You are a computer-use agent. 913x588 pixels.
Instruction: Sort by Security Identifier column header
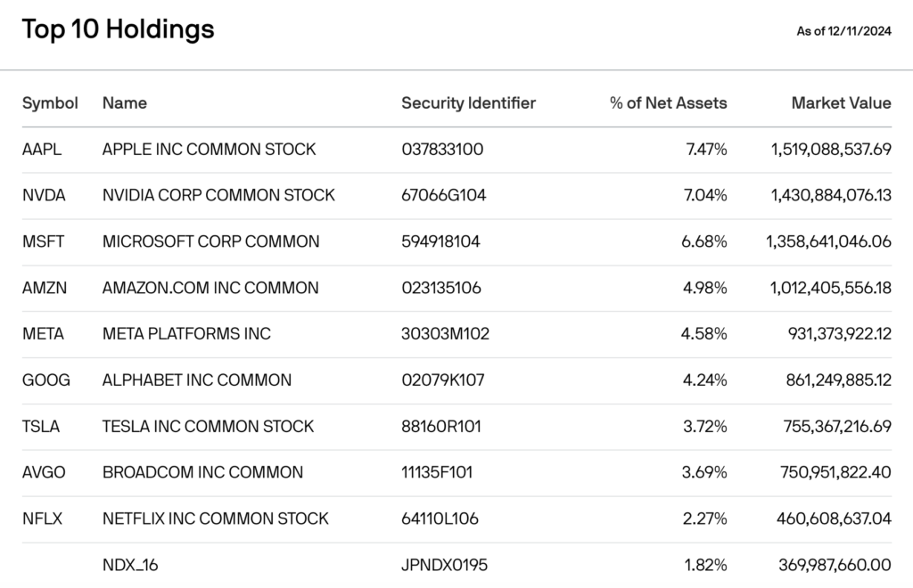point(468,102)
